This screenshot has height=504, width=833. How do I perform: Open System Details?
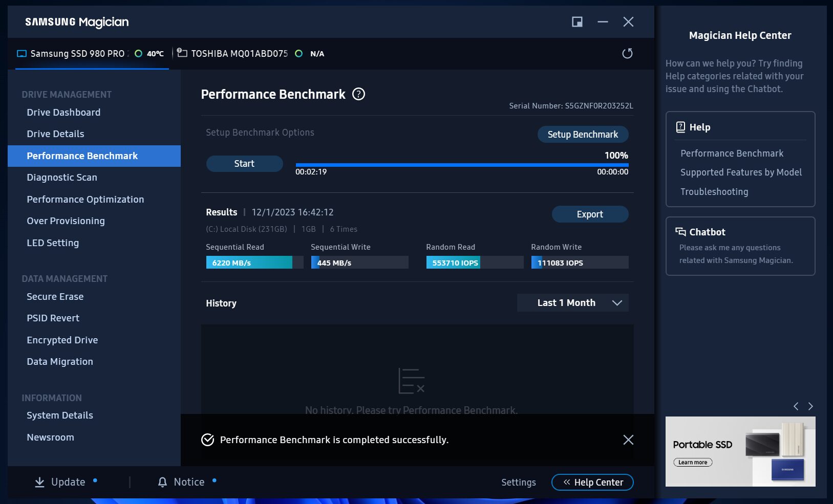(60, 415)
